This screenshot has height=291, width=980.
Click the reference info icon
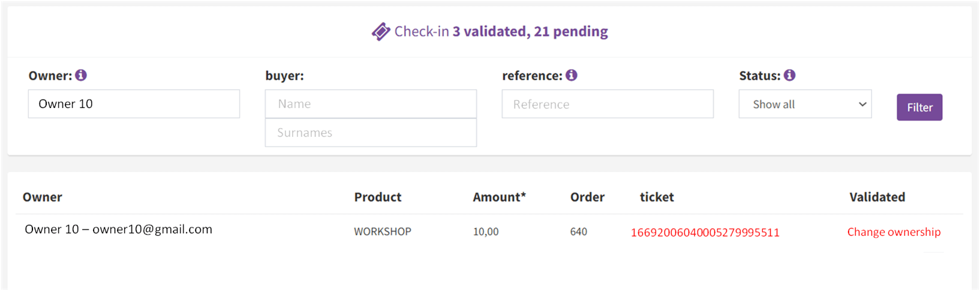572,75
